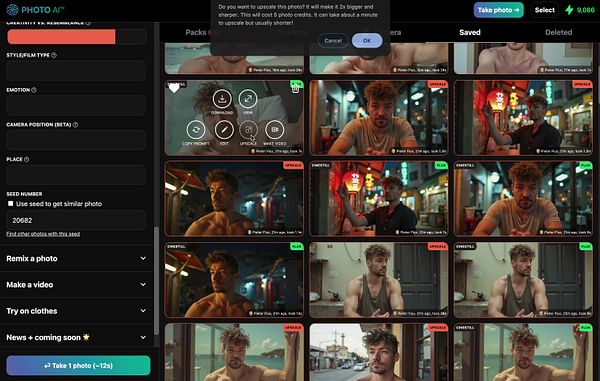Expand the 'Make a video' section
Viewport: 600px width, 381px height.
point(77,285)
